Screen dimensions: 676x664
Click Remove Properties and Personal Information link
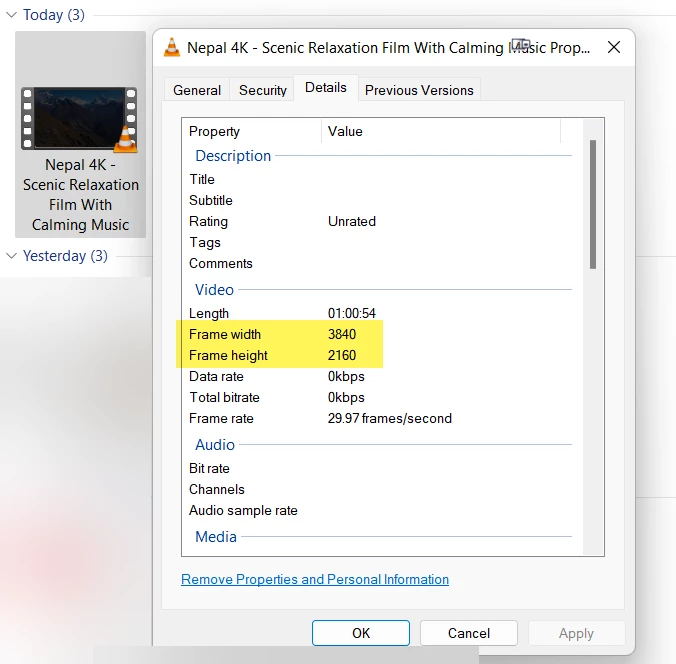[x=315, y=579]
